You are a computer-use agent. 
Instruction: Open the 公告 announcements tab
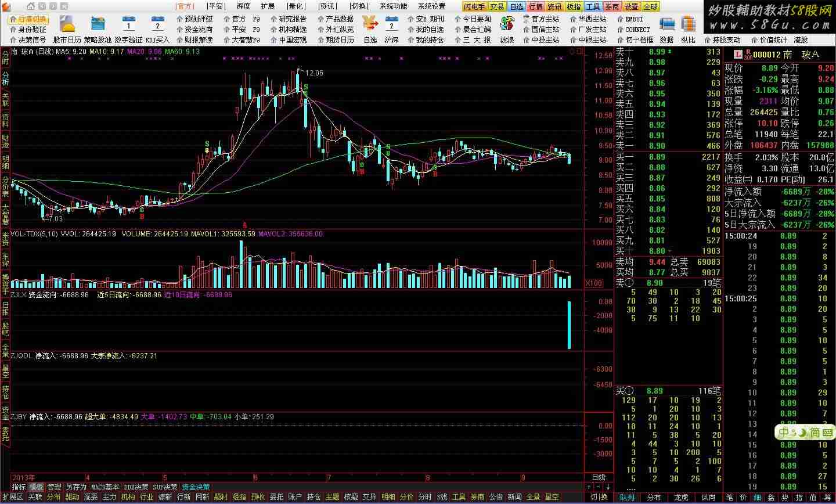[496, 497]
